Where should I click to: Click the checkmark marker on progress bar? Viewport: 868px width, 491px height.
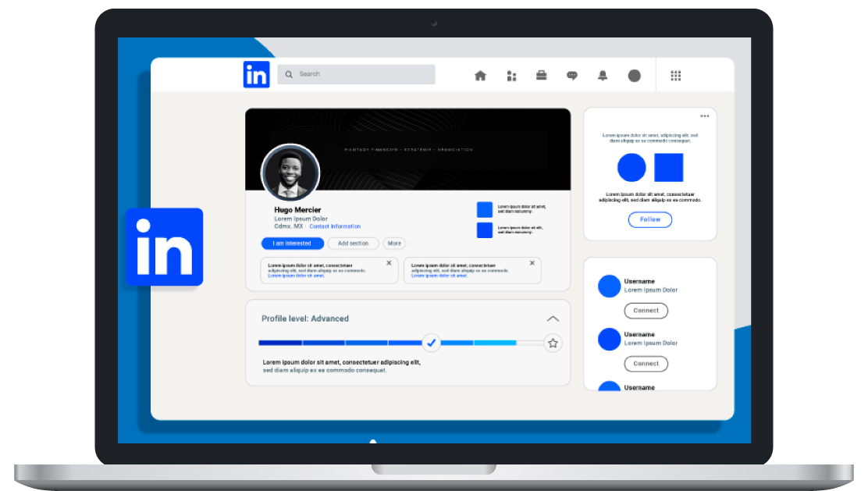tap(431, 343)
